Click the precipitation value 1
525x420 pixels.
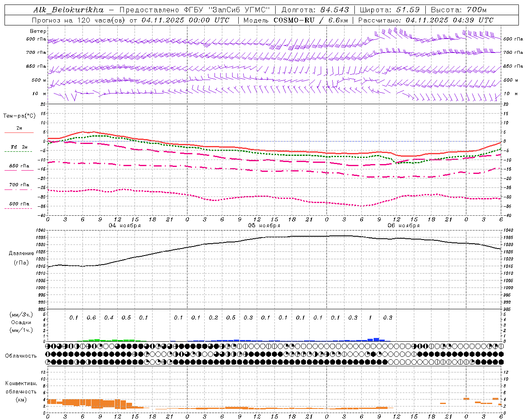click(x=370, y=318)
